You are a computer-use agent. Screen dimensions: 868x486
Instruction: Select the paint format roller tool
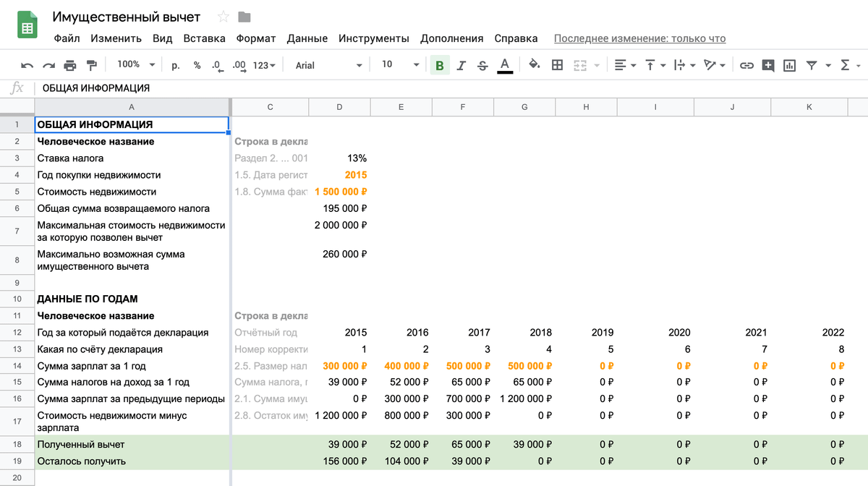pos(92,65)
